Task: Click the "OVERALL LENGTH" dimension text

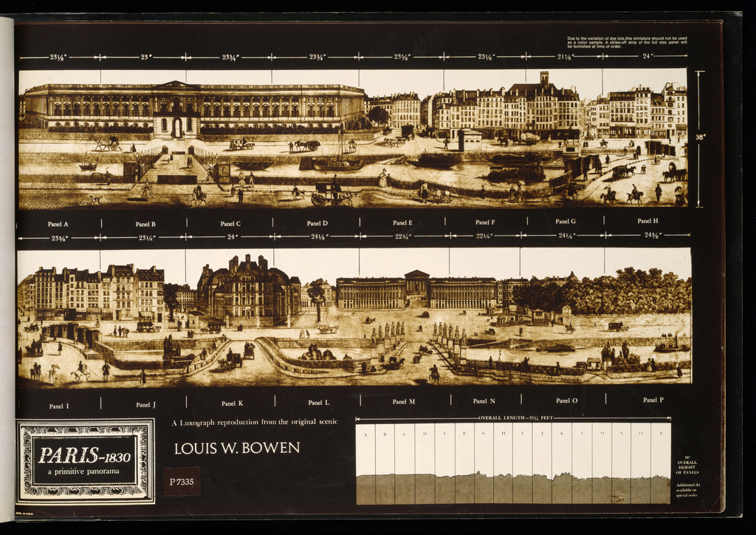Action: coord(516,418)
